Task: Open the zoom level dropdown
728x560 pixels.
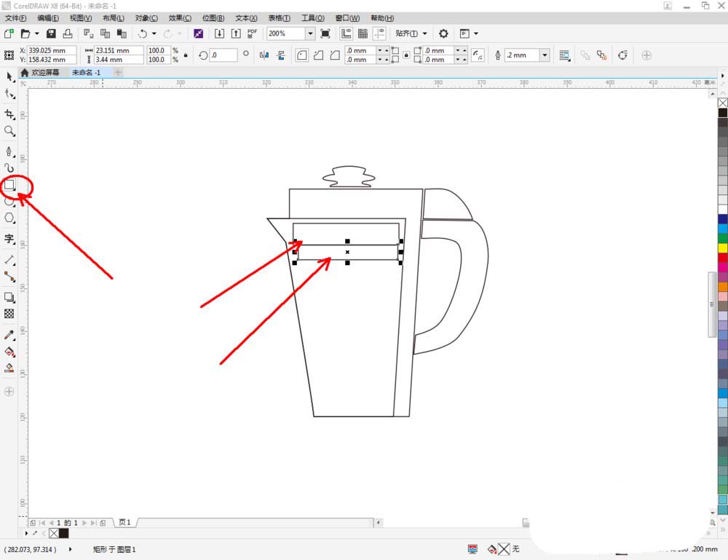Action: [310, 33]
